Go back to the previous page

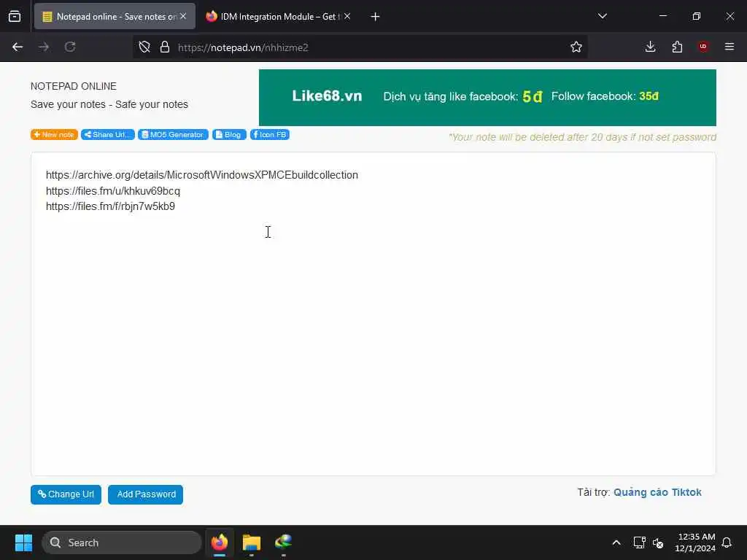pos(18,47)
